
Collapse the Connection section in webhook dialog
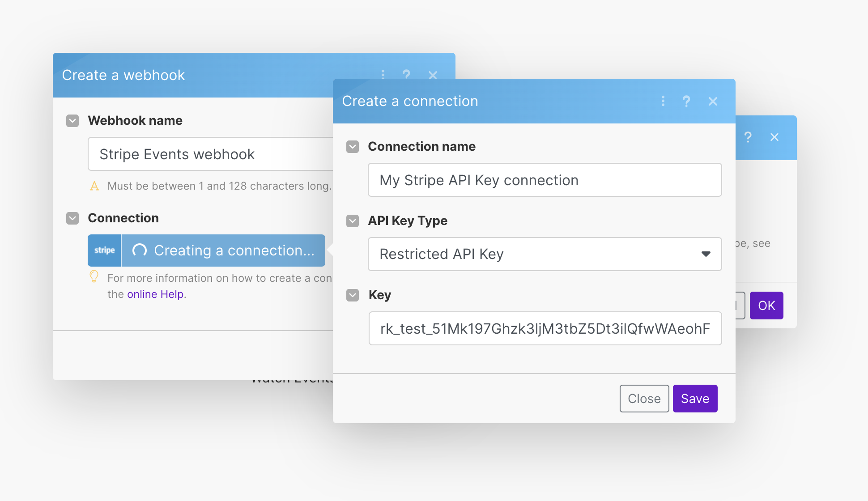pyautogui.click(x=72, y=218)
